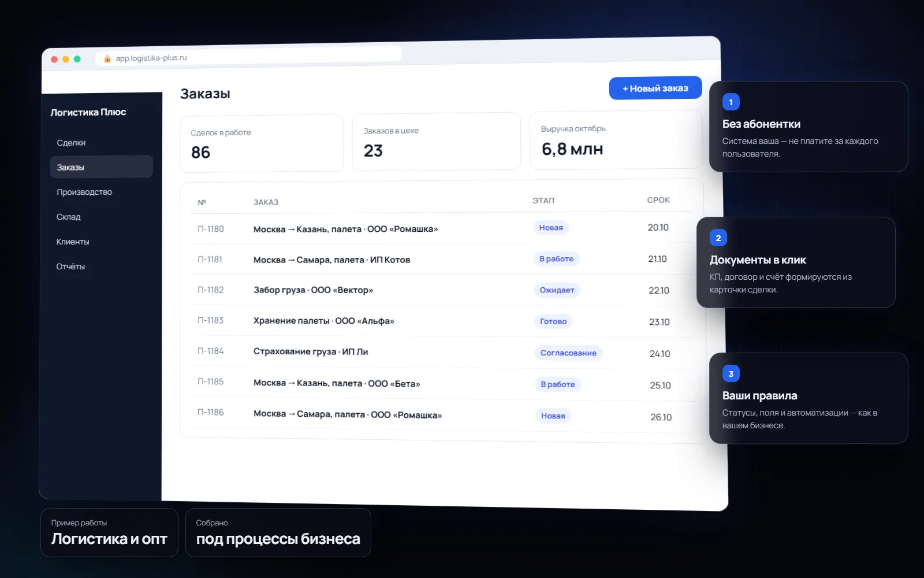Click the Документы в клик feature card

(x=796, y=262)
